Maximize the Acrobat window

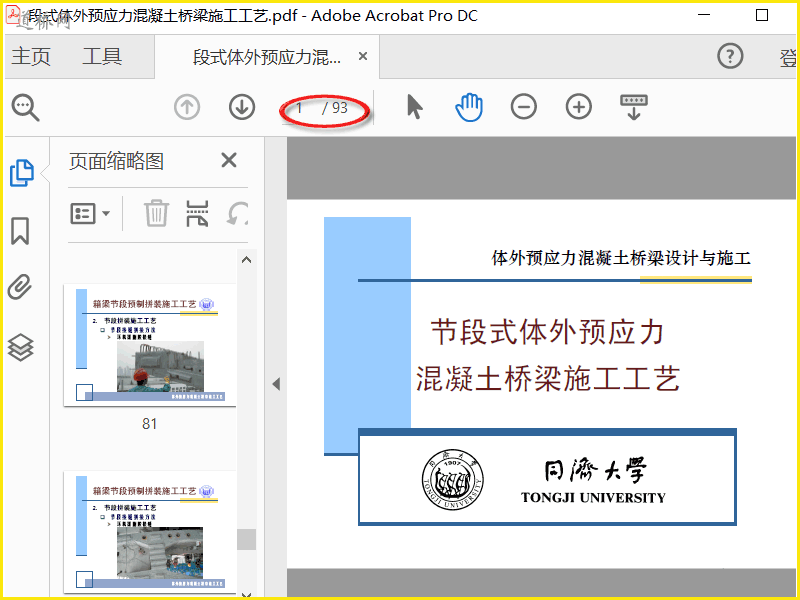(762, 15)
